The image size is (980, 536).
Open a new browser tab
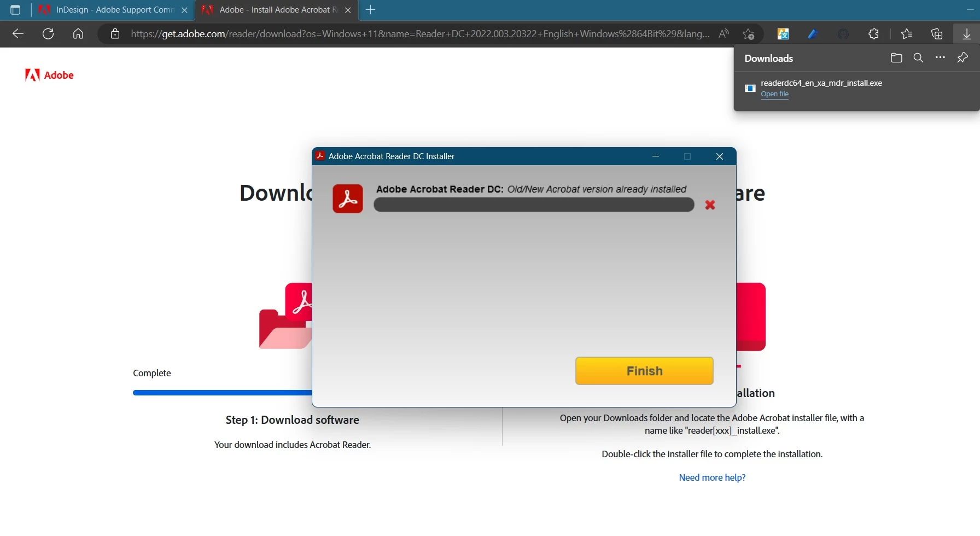pos(370,9)
